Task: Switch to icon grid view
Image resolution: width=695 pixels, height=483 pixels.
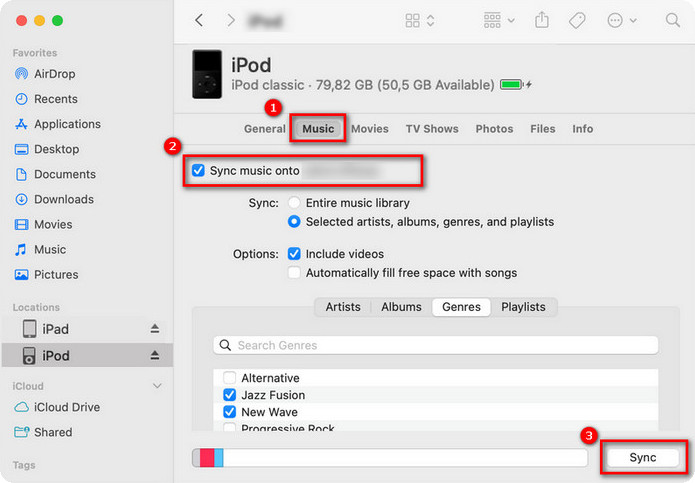Action: pos(413,20)
